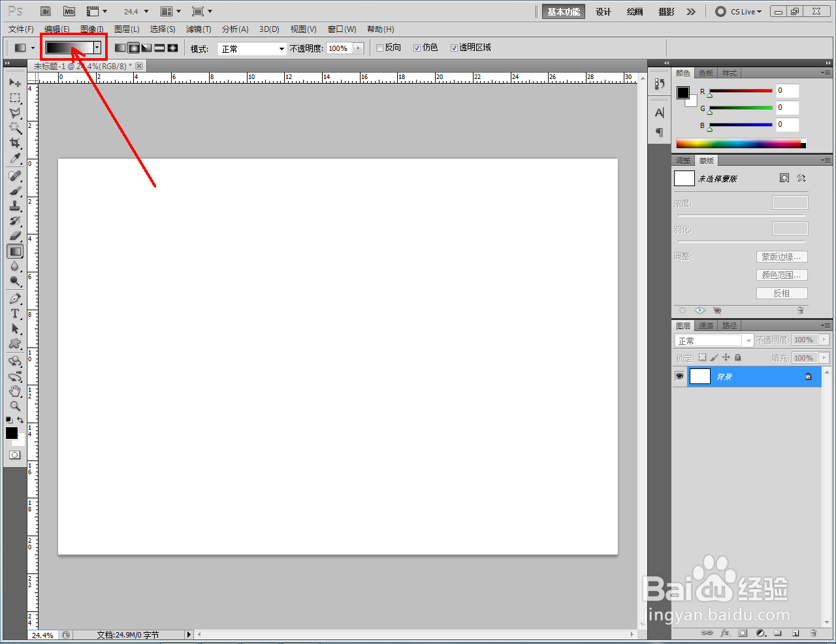The height and width of the screenshot is (644, 836).
Task: Open the 滤镜(T) menu
Action: pos(199,29)
